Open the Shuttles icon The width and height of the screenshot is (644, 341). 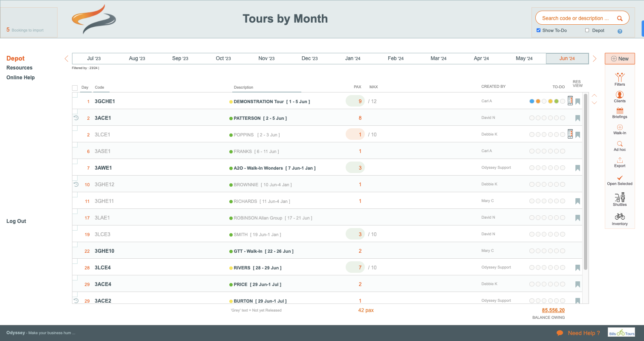click(x=619, y=197)
